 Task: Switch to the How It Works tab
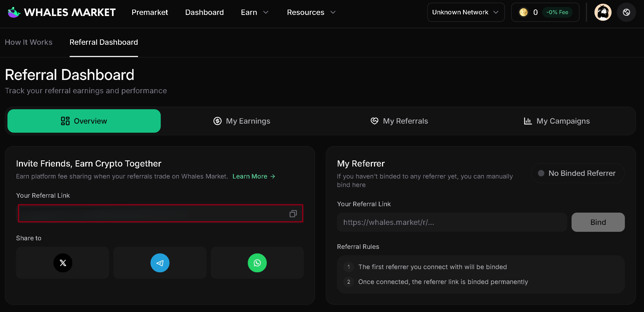pos(29,42)
